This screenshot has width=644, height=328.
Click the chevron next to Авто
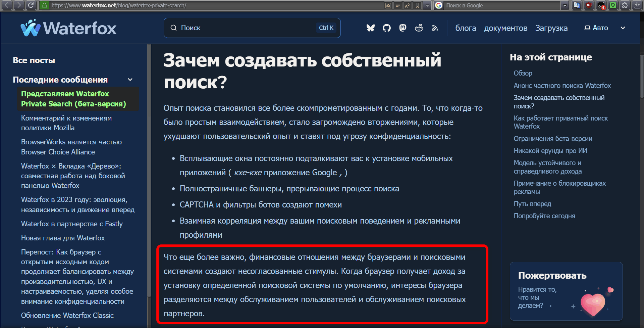coord(623,28)
